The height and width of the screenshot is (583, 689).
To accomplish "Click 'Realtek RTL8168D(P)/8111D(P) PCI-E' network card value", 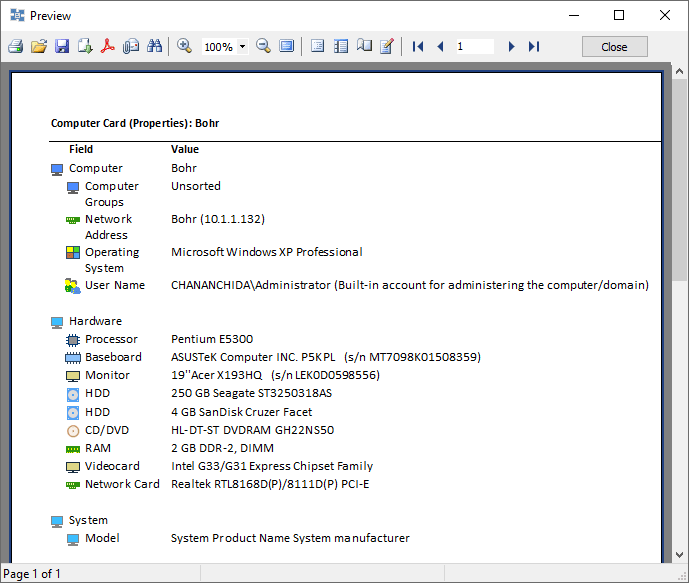I will (270, 484).
